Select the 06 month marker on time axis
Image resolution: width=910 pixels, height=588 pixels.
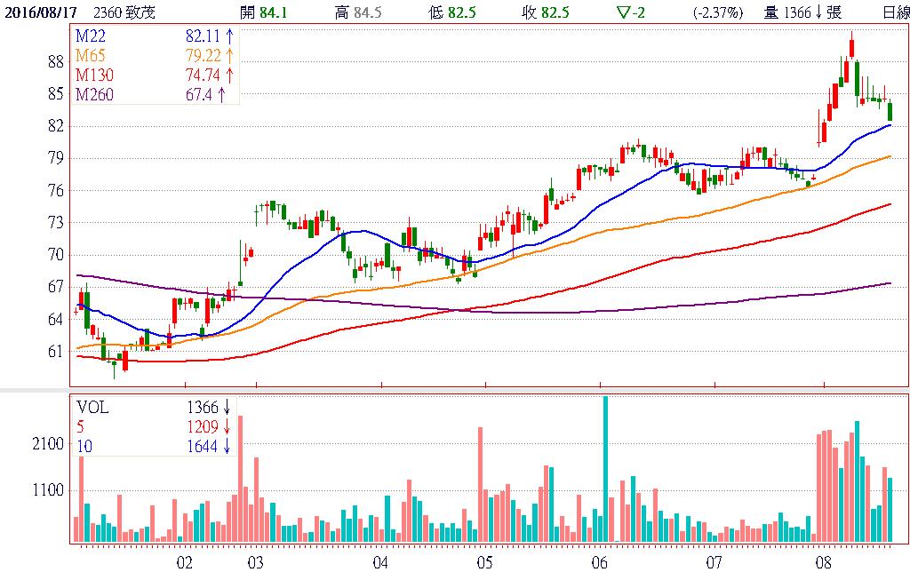pyautogui.click(x=599, y=563)
